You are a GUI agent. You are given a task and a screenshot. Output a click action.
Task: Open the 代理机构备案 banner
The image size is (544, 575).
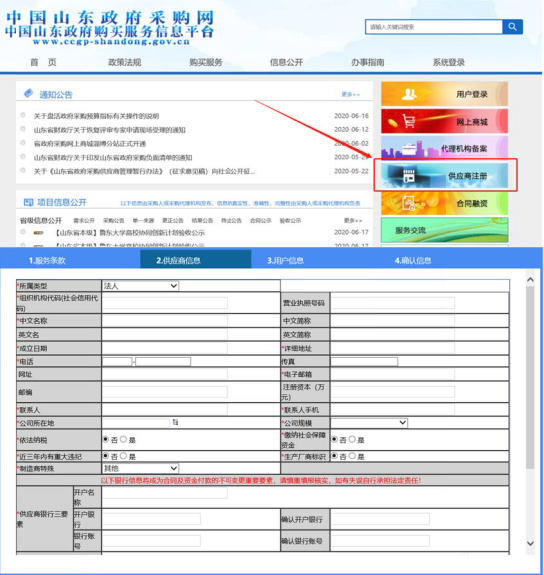[444, 148]
